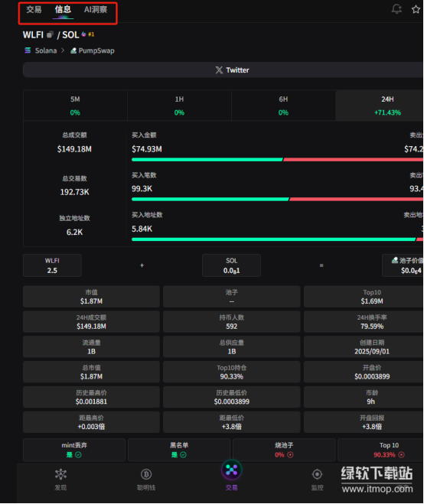The image size is (424, 504).
Task: Open the 发现 discover icon
Action: click(x=60, y=474)
